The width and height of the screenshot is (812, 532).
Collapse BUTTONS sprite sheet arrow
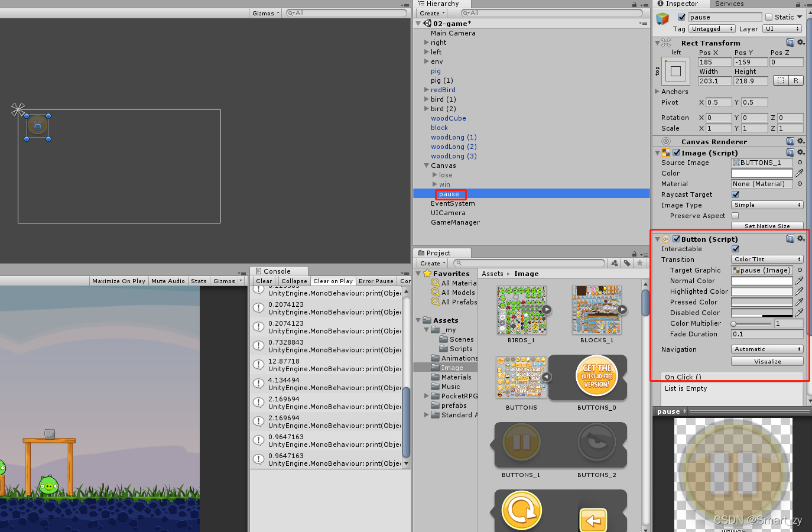547,377
